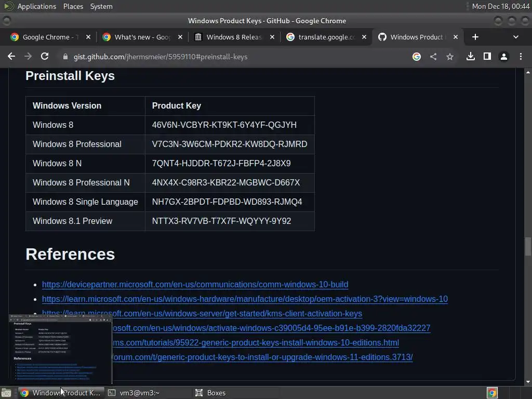Screen dimensions: 532x399
Task: Open the Google icon in the address bar
Action: tap(417, 57)
